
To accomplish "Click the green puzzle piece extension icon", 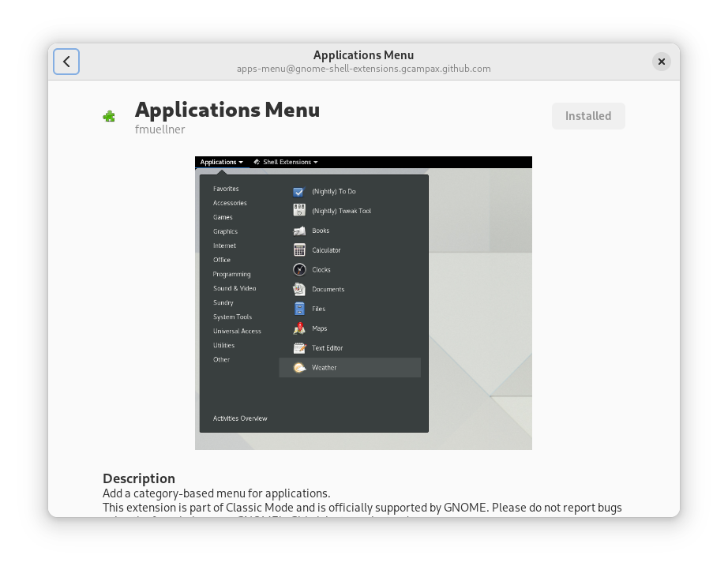I will pyautogui.click(x=110, y=117).
